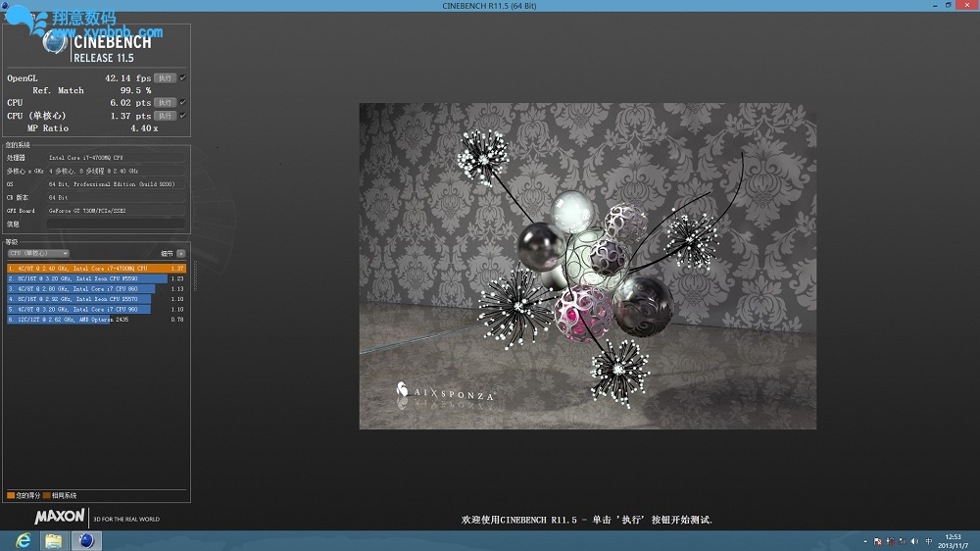980x551 pixels.
Task: Switch to Cinebench taskbar icon
Action: (87, 541)
